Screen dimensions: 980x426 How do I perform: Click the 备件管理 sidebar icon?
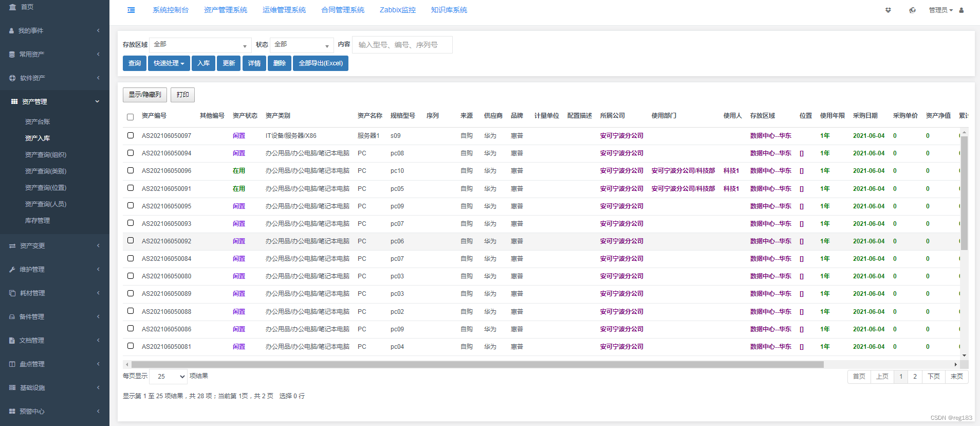click(12, 317)
